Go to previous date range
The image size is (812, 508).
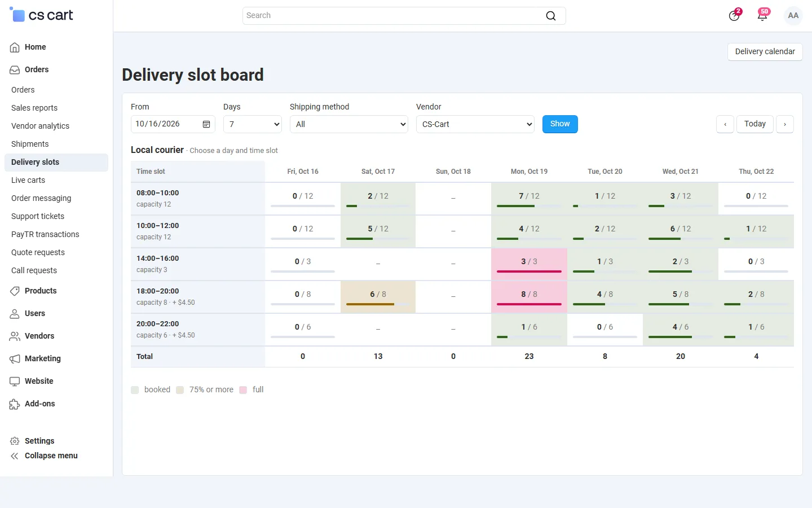(725, 124)
